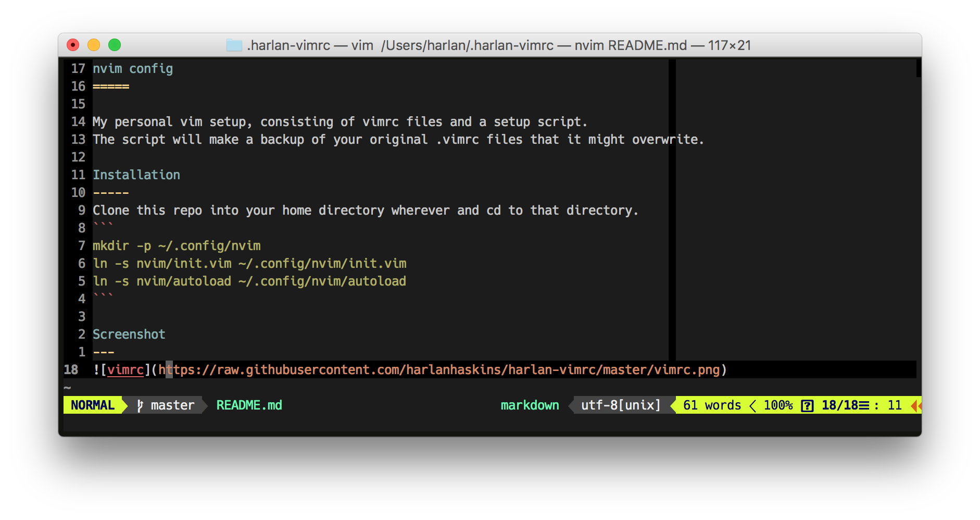
Task: Click the 18/18 line indicator
Action: 840,405
